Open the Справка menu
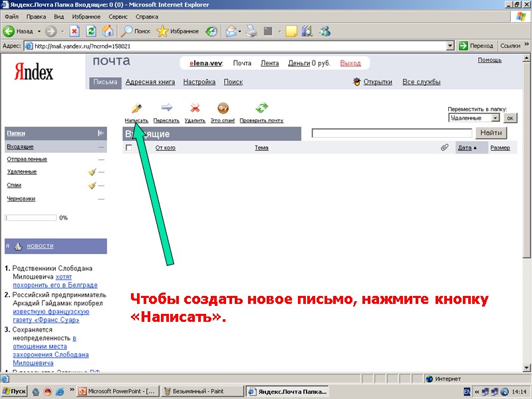This screenshot has width=532, height=399. tap(146, 17)
